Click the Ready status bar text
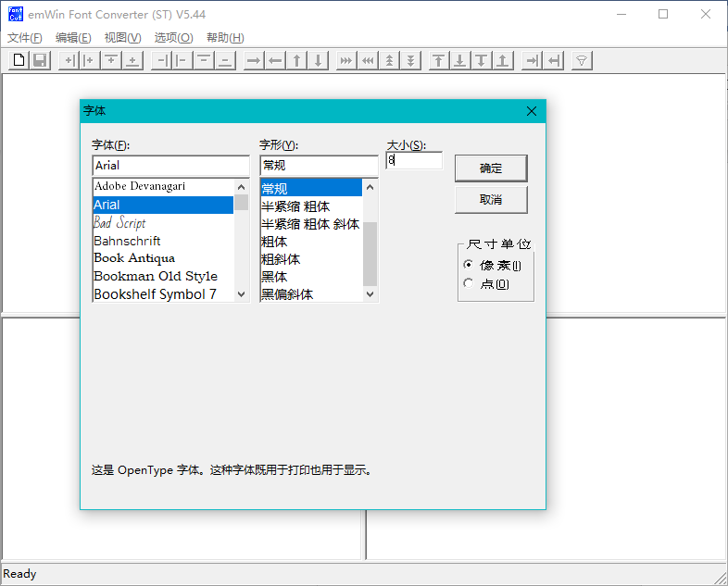The image size is (728, 586). tap(19, 574)
